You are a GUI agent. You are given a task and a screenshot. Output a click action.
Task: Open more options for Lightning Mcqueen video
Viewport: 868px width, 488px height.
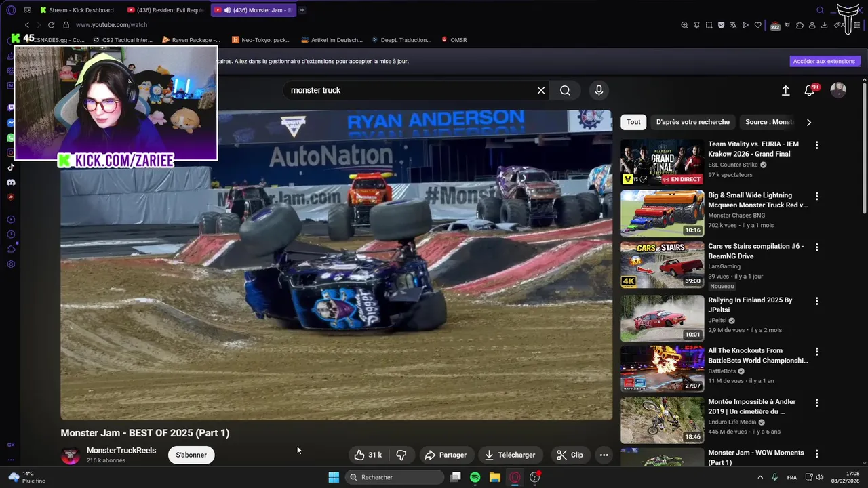coord(816,196)
